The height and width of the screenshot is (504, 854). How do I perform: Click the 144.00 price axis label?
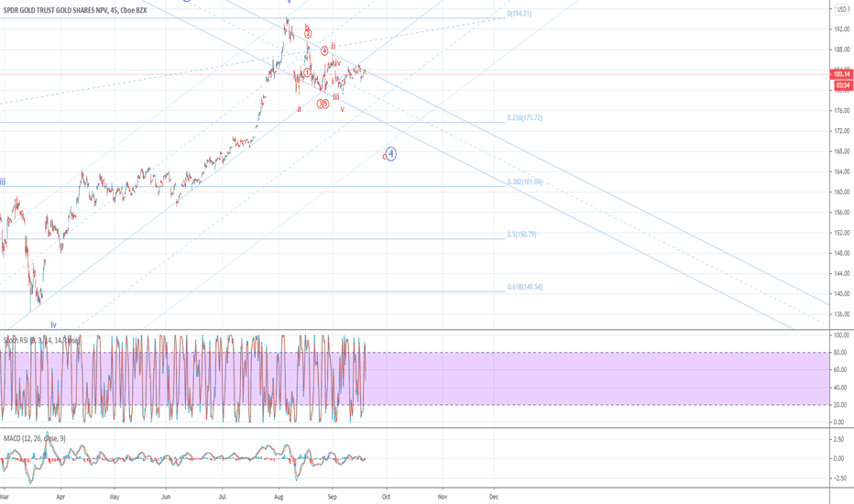841,273
